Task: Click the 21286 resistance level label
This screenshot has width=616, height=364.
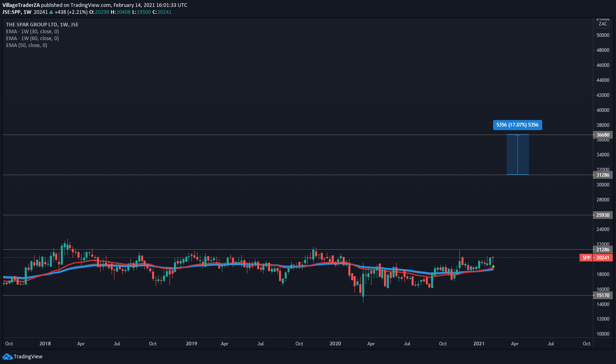Action: [603, 250]
